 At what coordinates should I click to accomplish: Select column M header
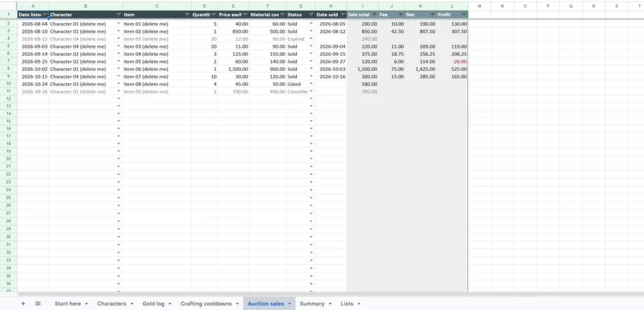coord(479,6)
